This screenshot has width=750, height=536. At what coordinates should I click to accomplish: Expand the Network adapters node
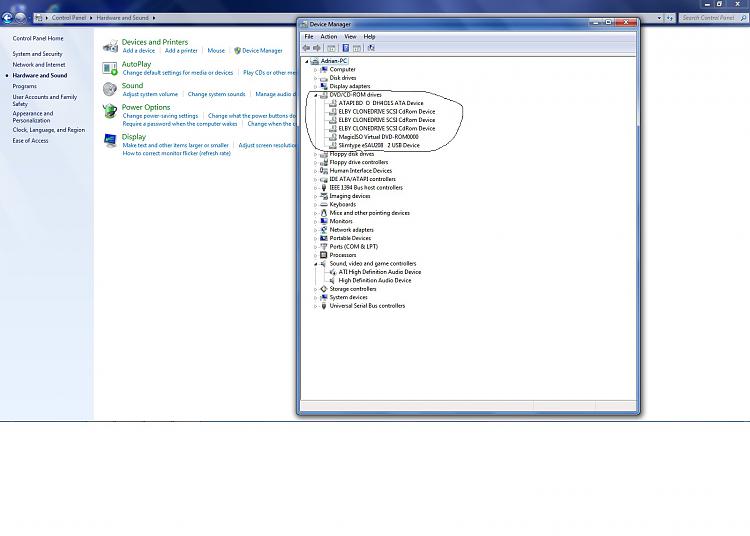[x=316, y=230]
